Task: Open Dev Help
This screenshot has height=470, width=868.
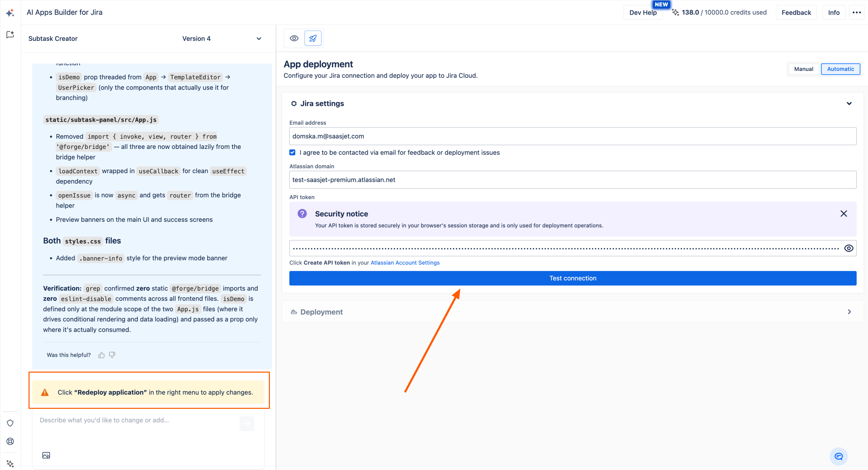Action: 643,12
